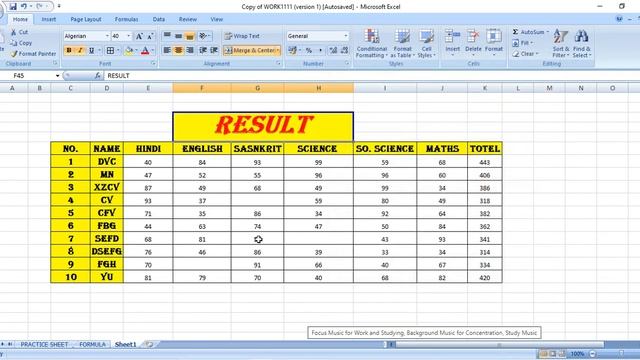
Task: Open the View tab
Action: click(217, 19)
